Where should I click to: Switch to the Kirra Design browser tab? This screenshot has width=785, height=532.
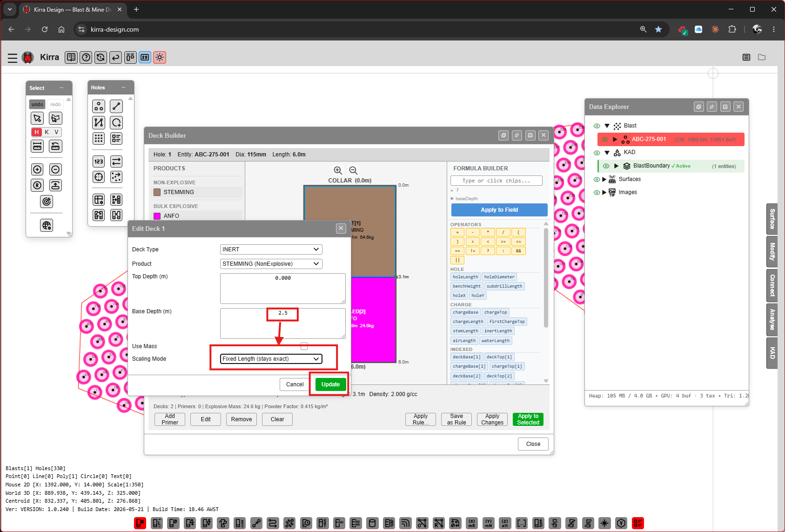pyautogui.click(x=72, y=9)
